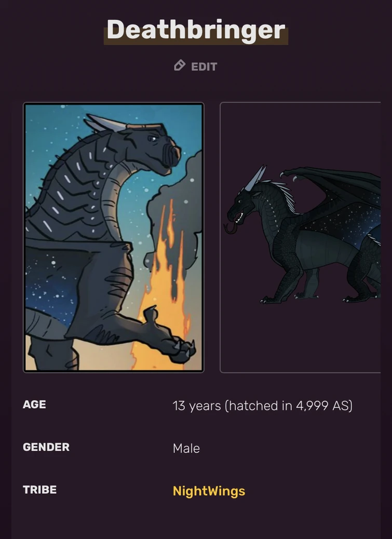This screenshot has height=539, width=392.
Task: Click the AGE row label
Action: [34, 404]
